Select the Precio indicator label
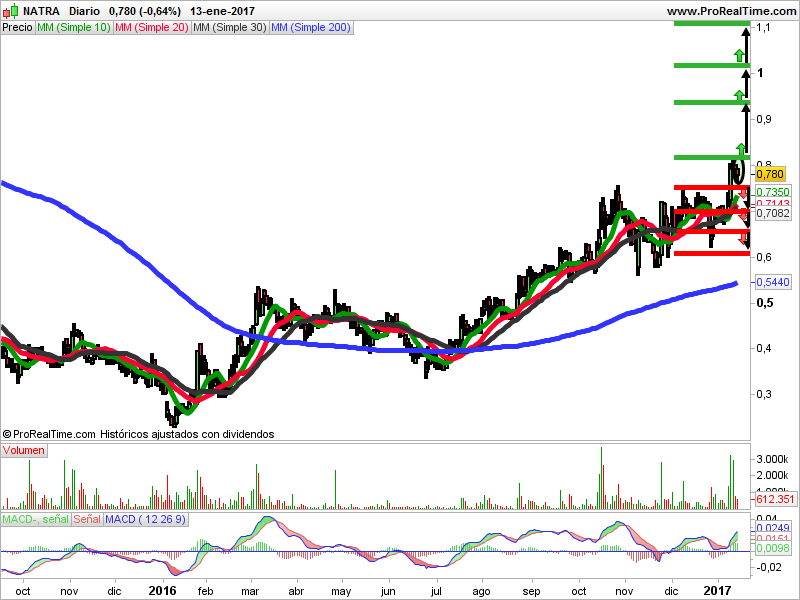This screenshot has height=600, width=800. click(17, 28)
